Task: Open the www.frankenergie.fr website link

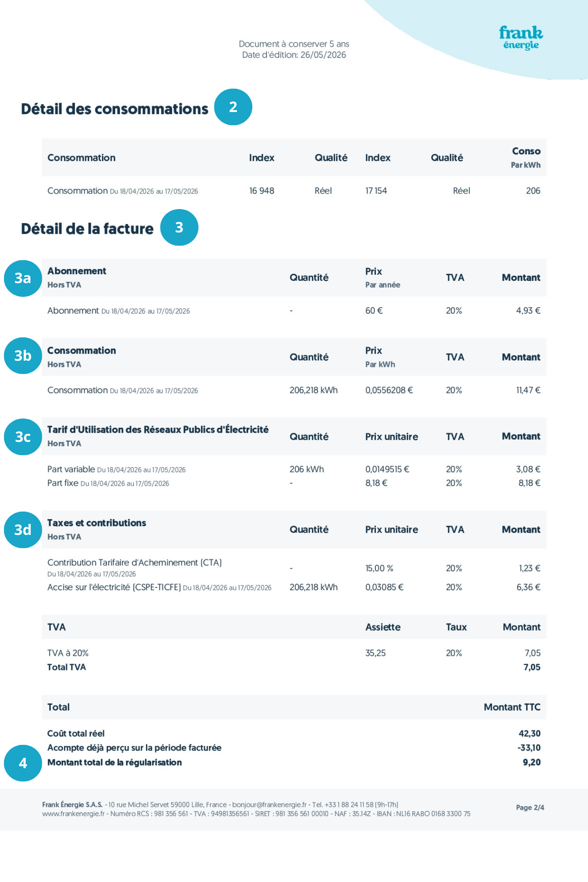Action: 73,814
